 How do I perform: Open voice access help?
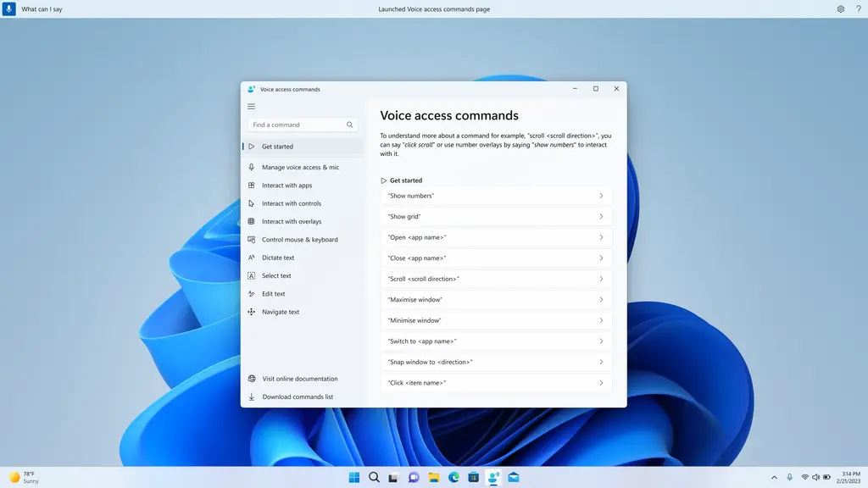point(858,8)
